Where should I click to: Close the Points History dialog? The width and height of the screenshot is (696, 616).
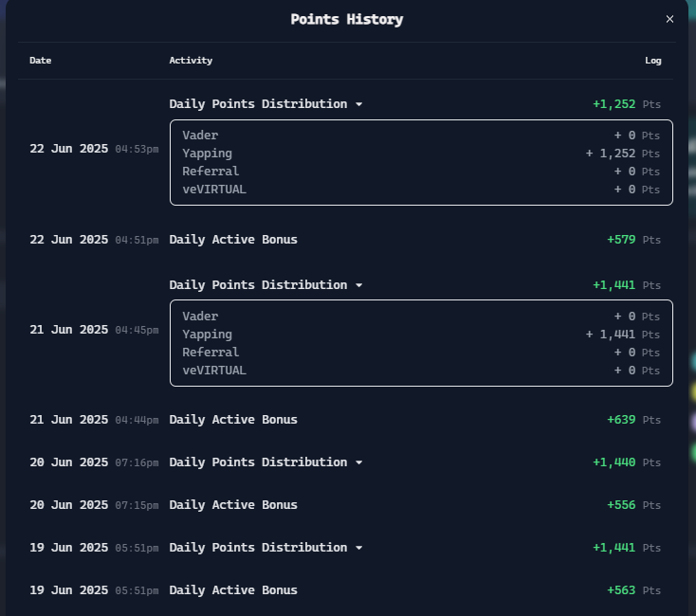click(669, 19)
